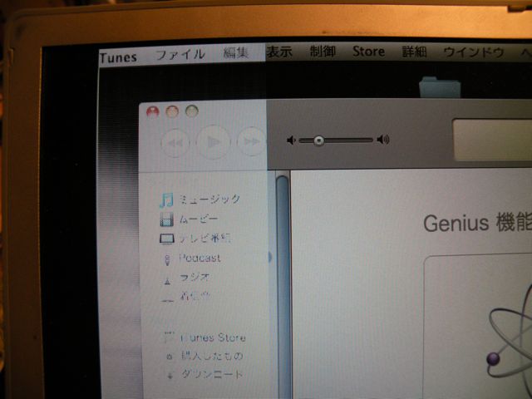Open the 詳細 menu
532x399 pixels.
coord(414,52)
